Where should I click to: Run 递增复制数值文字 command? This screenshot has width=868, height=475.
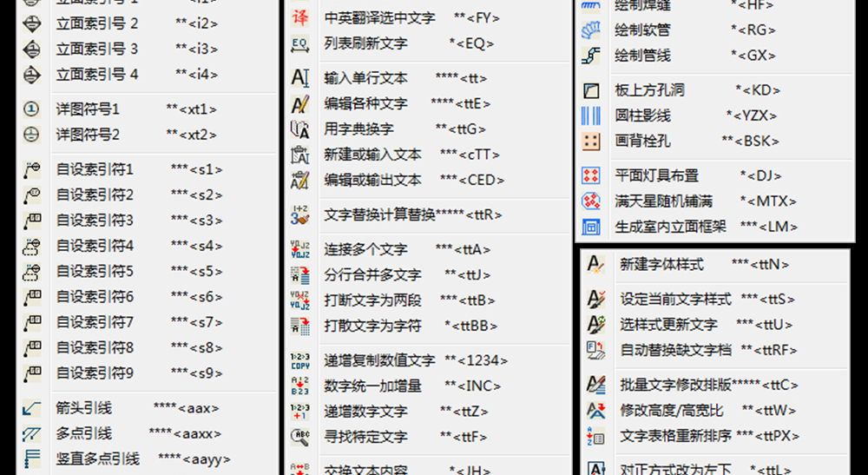coord(379,360)
